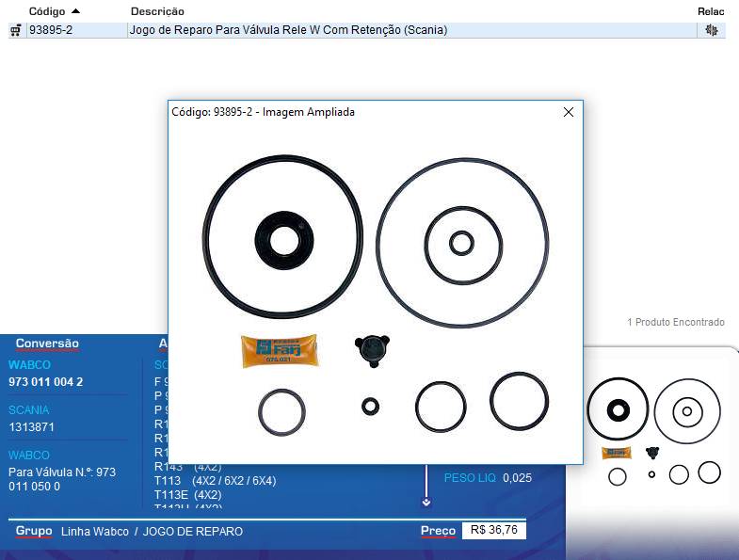
Task: Click the Preço field showing R$ 36,76
Action: 493,531
